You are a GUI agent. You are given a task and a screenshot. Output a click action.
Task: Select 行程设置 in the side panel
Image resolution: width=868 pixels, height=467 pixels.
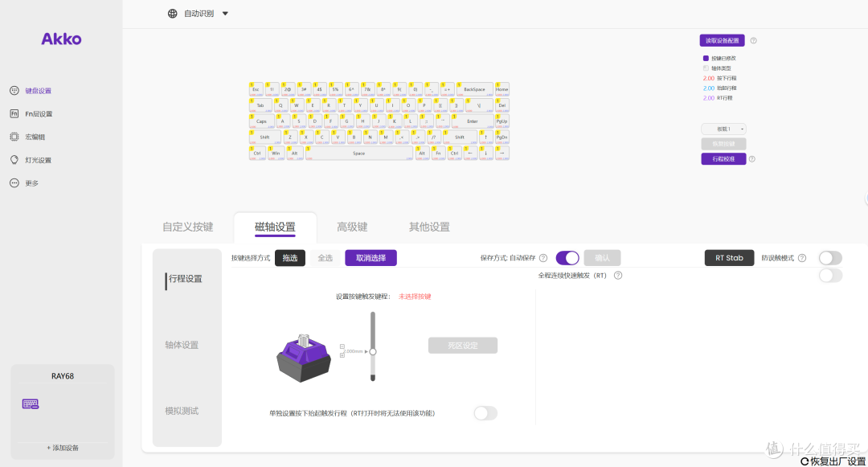click(x=186, y=279)
